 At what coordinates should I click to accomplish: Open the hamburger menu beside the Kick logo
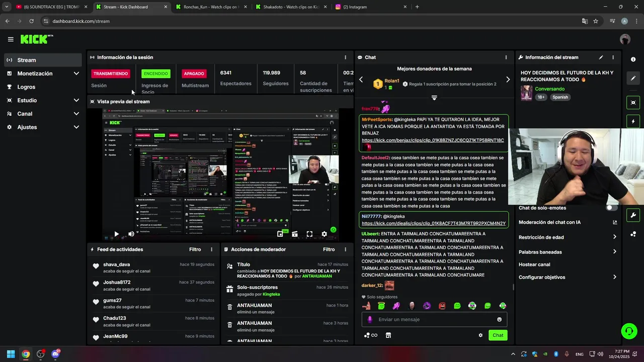(x=11, y=39)
